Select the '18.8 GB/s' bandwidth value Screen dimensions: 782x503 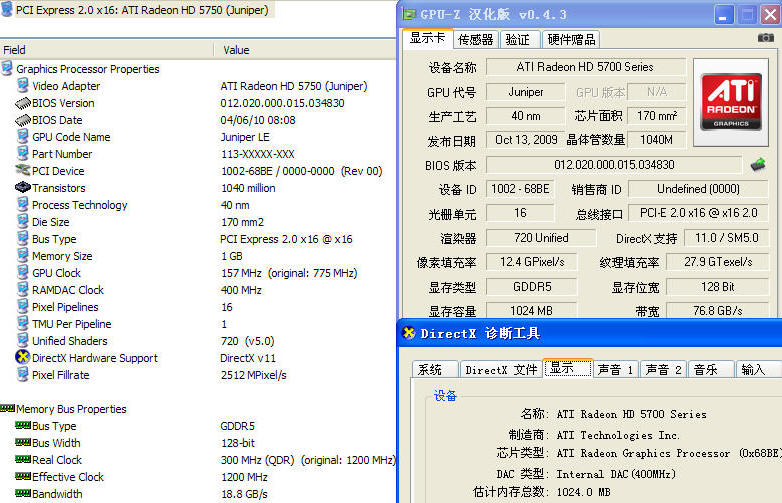coord(244,494)
